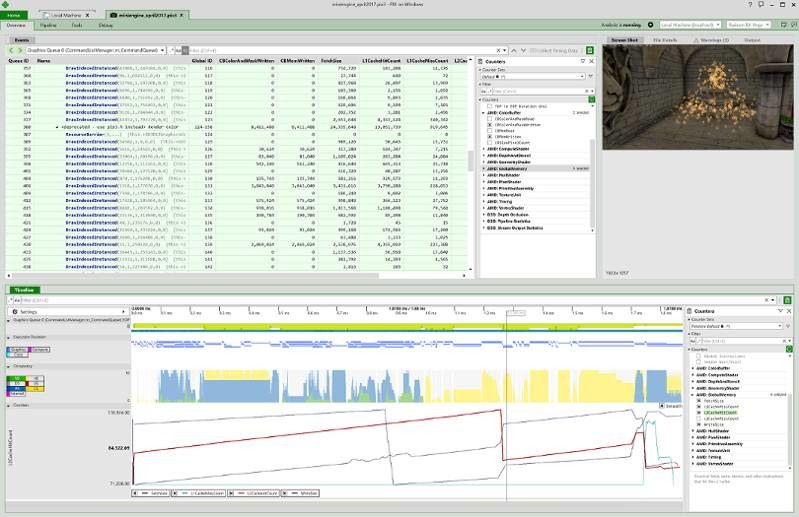Enable the first unchecked ColorBuffer counter
This screenshot has width=799, height=517.
coord(490,119)
